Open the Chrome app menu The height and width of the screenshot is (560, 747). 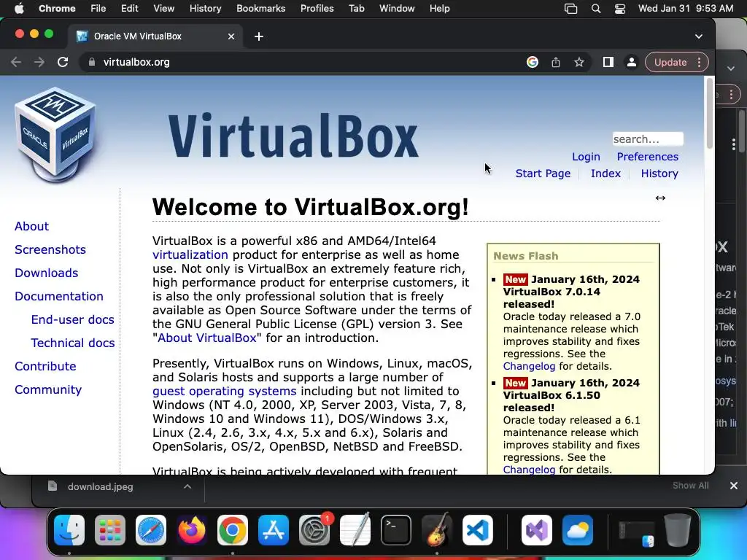57,9
